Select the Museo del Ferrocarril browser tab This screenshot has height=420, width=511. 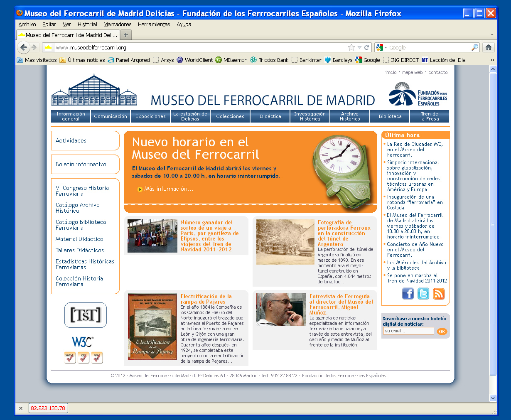pyautogui.click(x=68, y=35)
